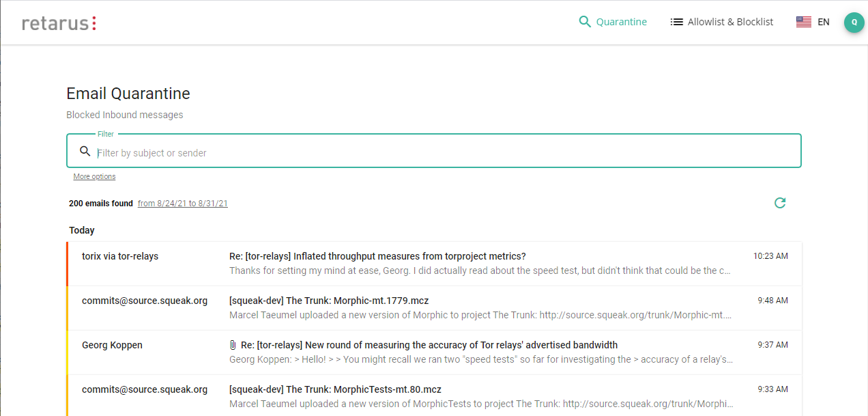Open the user profile avatar menu
Image resolution: width=868 pixels, height=416 pixels.
(854, 22)
